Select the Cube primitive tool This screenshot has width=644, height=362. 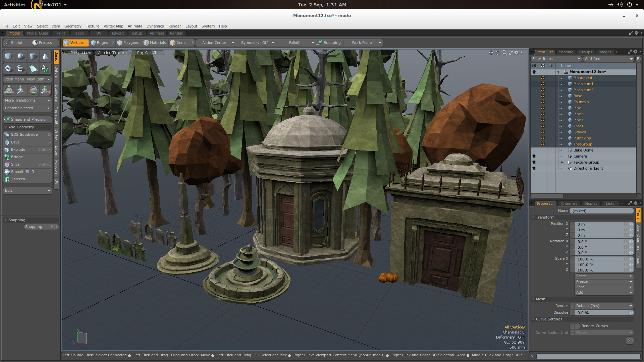point(8,56)
